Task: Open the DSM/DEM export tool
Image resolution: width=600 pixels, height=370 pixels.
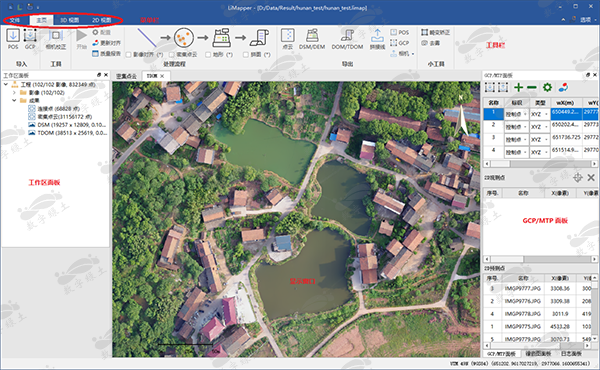Action: [312, 39]
